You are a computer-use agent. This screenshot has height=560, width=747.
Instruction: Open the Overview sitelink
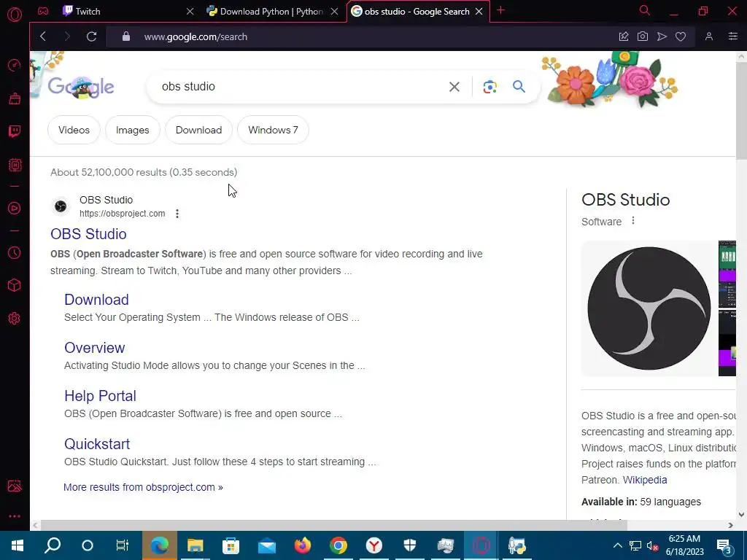pyautogui.click(x=95, y=348)
